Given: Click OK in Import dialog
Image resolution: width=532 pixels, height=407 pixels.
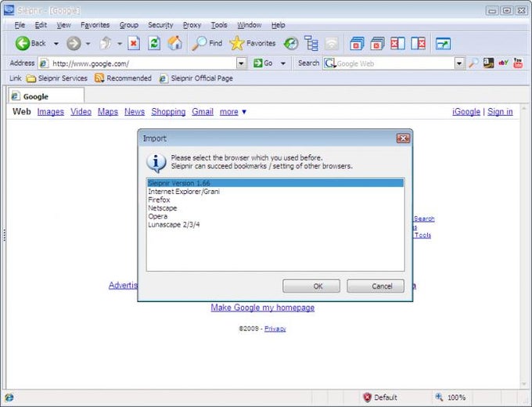Looking at the screenshot, I should pyautogui.click(x=311, y=286).
